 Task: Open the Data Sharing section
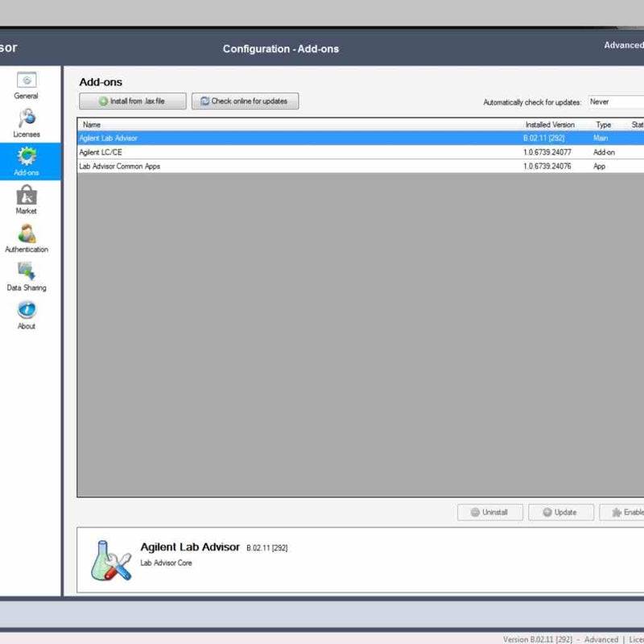pos(27,277)
